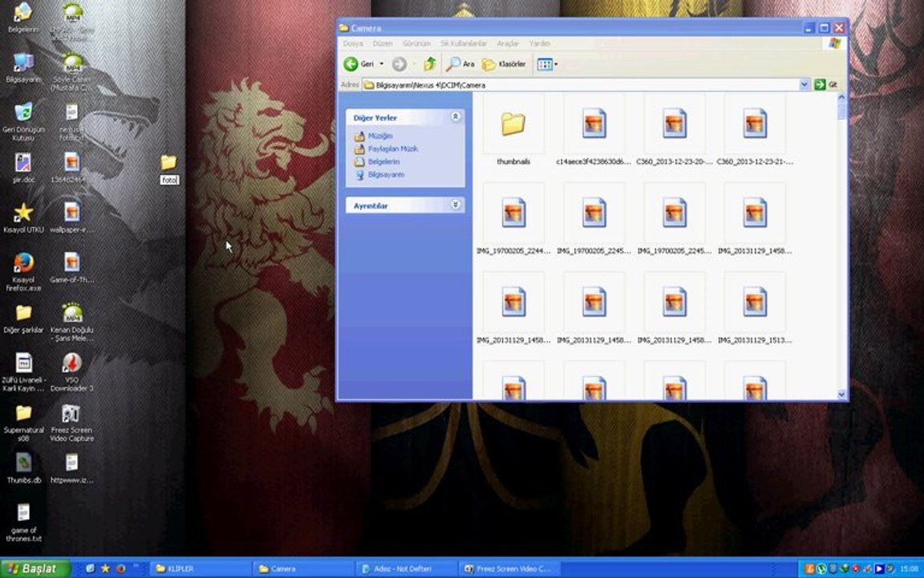Select the Kısayol firefox.exe desktop shortcut
Image resolution: width=924 pixels, height=578 pixels.
(x=23, y=272)
